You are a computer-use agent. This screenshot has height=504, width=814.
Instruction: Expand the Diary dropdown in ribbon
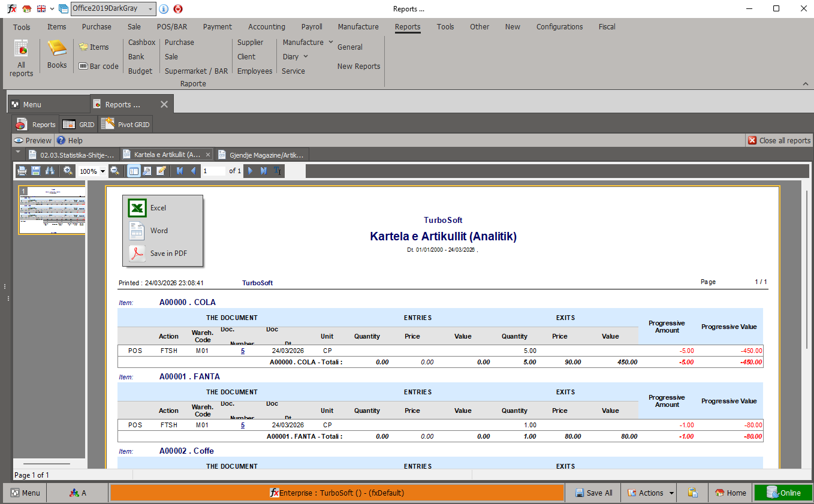[306, 57]
